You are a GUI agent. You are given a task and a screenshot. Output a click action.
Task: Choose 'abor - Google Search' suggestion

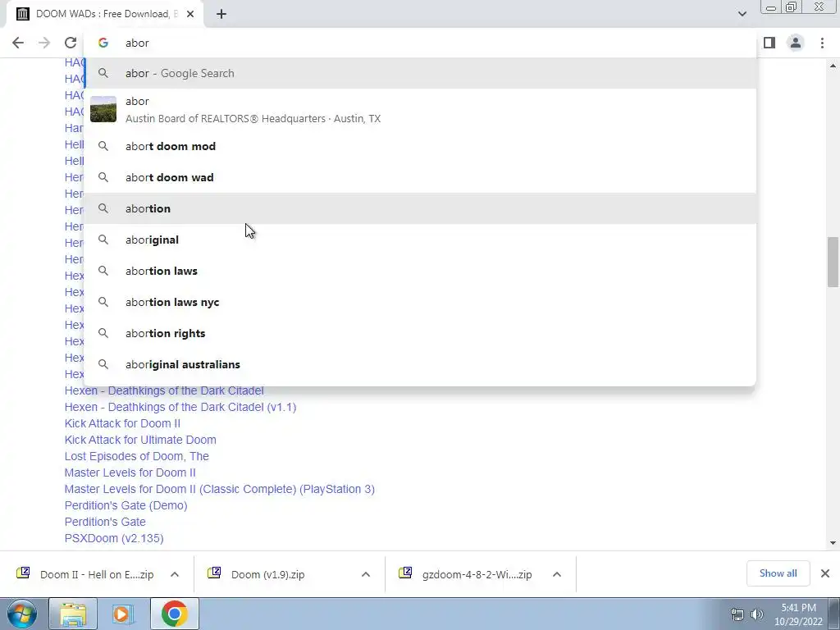coord(420,73)
